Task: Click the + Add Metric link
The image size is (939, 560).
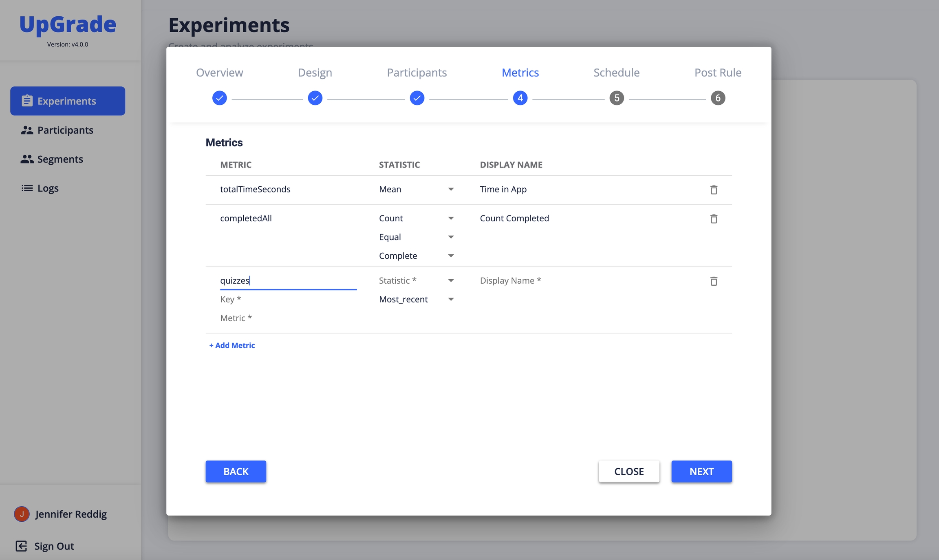Action: coord(232,345)
